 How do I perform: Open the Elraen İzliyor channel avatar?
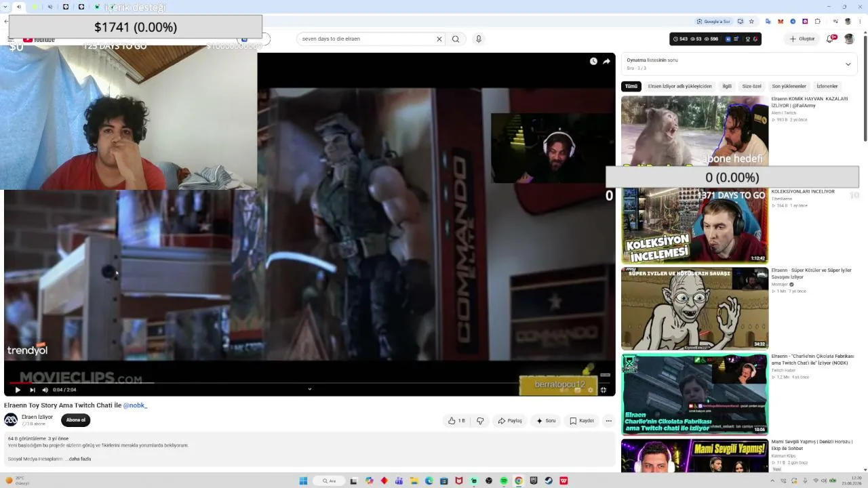tap(11, 420)
